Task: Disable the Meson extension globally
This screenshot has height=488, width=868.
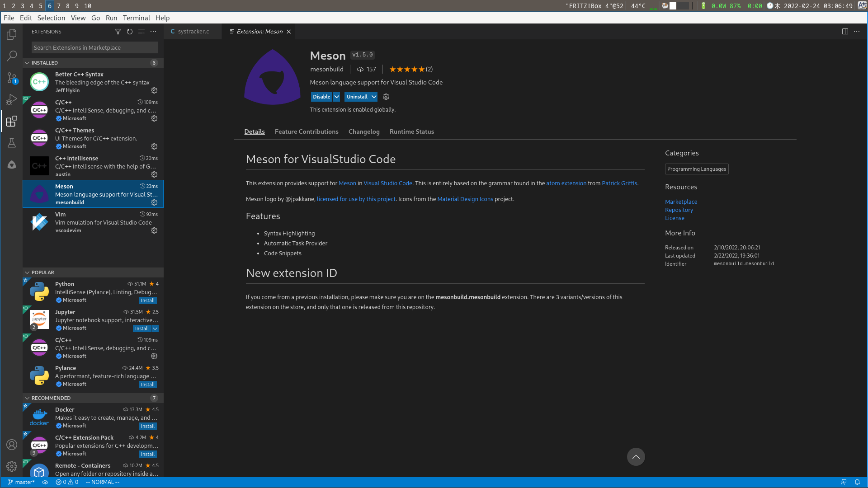Action: click(x=321, y=97)
